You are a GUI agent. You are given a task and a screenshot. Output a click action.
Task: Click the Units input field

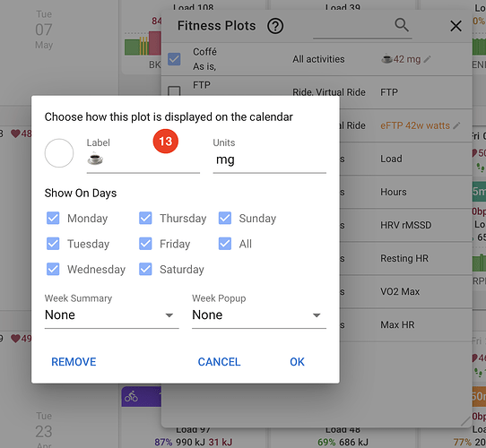pyautogui.click(x=270, y=160)
